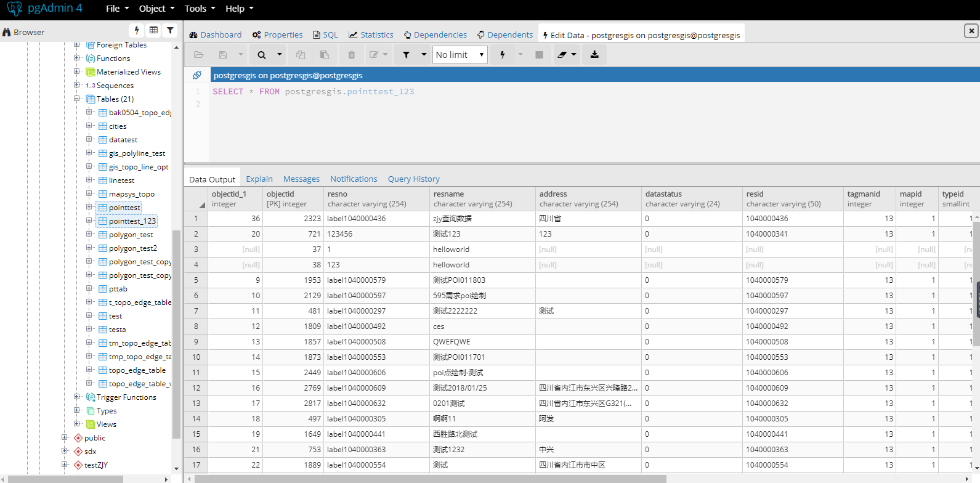Expand the testZJY schema node

(x=65, y=465)
